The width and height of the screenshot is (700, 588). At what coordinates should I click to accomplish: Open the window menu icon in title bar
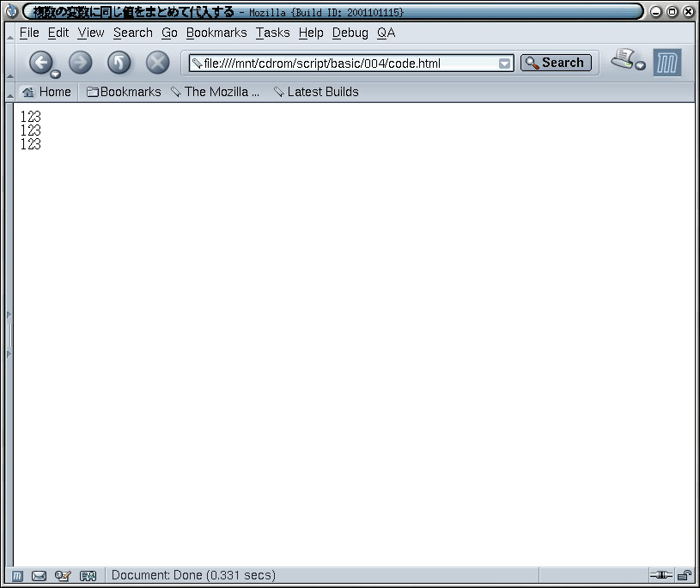12,11
